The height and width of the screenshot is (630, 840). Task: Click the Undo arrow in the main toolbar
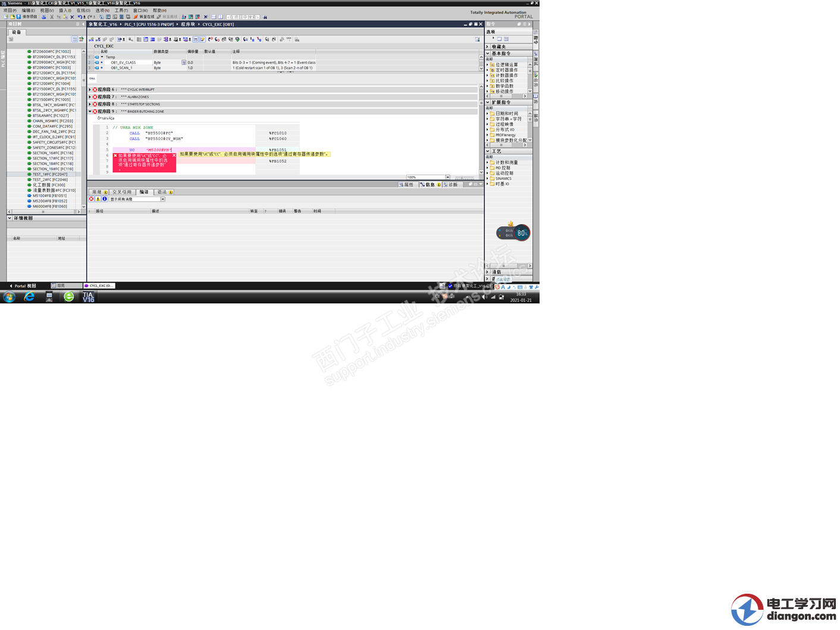[x=80, y=17]
